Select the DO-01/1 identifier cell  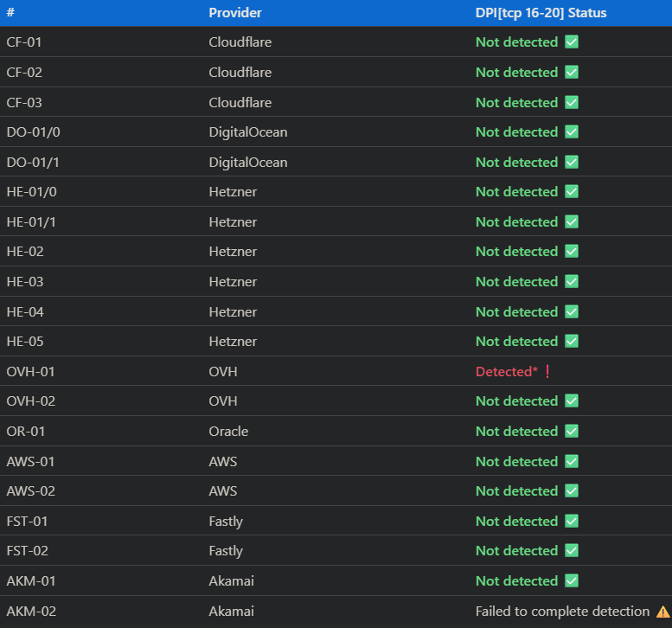tap(33, 163)
